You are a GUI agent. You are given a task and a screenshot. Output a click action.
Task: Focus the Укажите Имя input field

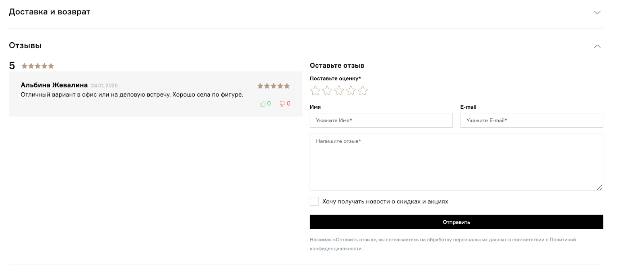pos(381,120)
